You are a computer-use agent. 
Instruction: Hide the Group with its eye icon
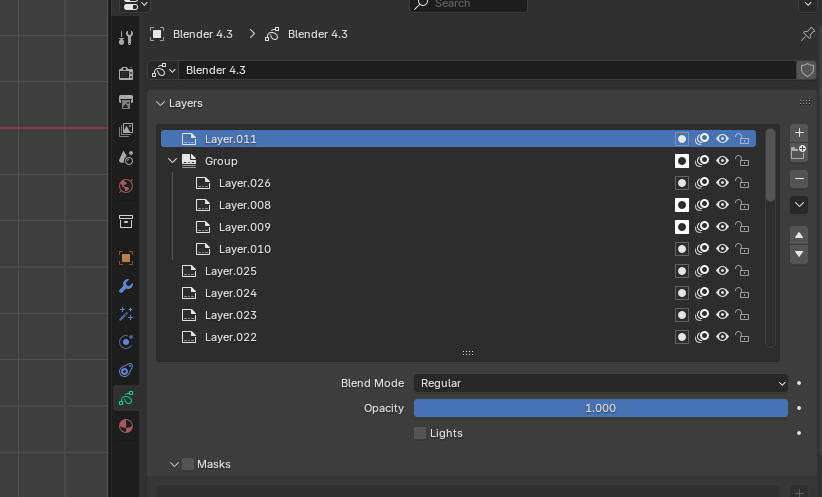(722, 161)
